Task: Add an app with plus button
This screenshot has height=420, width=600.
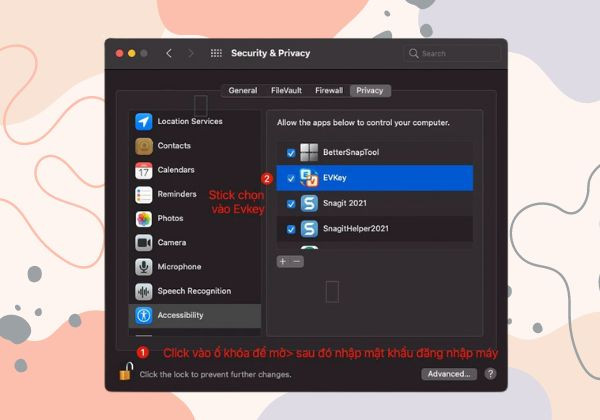Action: pyautogui.click(x=283, y=262)
